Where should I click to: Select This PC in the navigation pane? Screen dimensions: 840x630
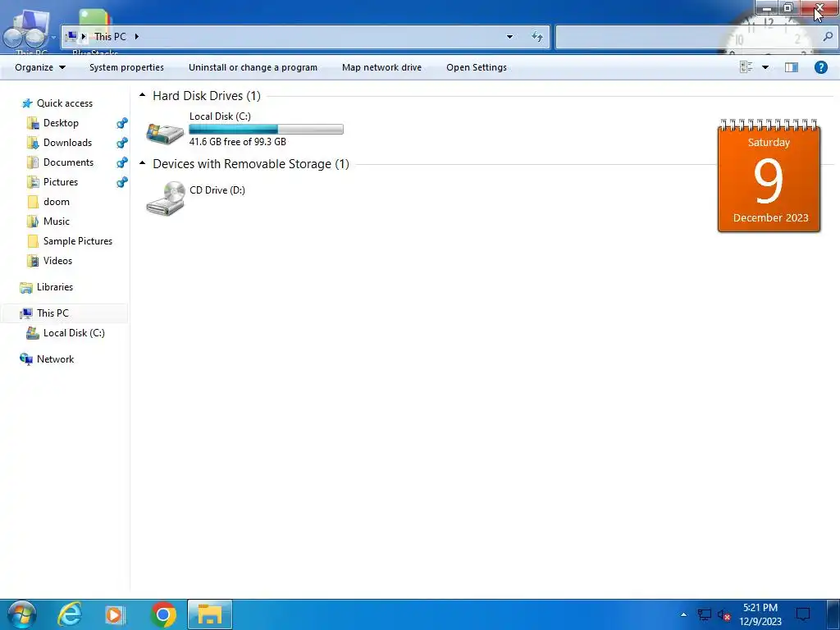click(52, 313)
